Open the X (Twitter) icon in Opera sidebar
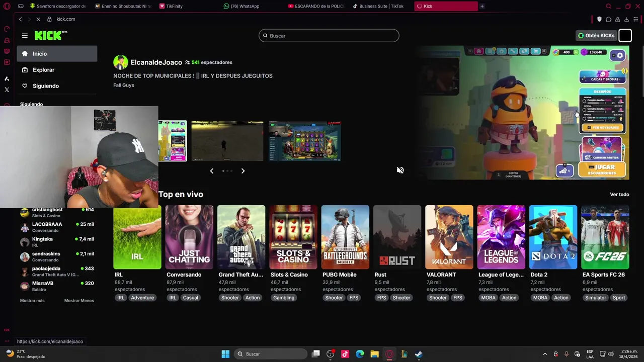 click(x=7, y=89)
